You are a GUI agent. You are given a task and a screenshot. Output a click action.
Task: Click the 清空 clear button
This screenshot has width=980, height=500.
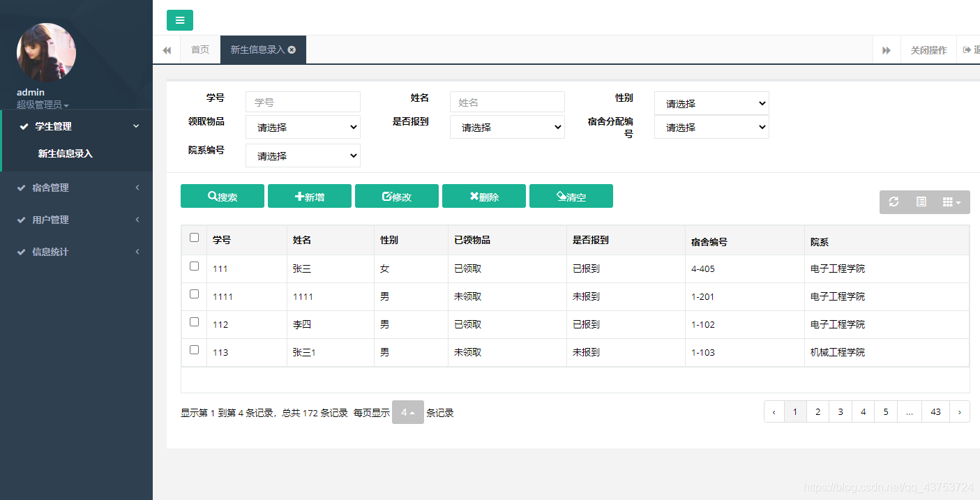[571, 196]
